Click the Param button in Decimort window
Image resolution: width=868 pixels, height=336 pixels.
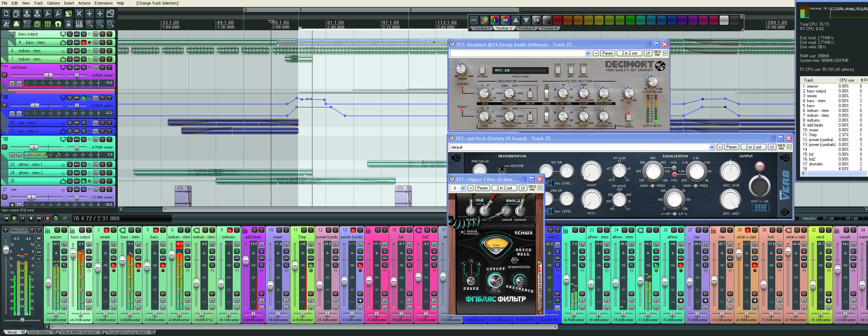click(607, 53)
